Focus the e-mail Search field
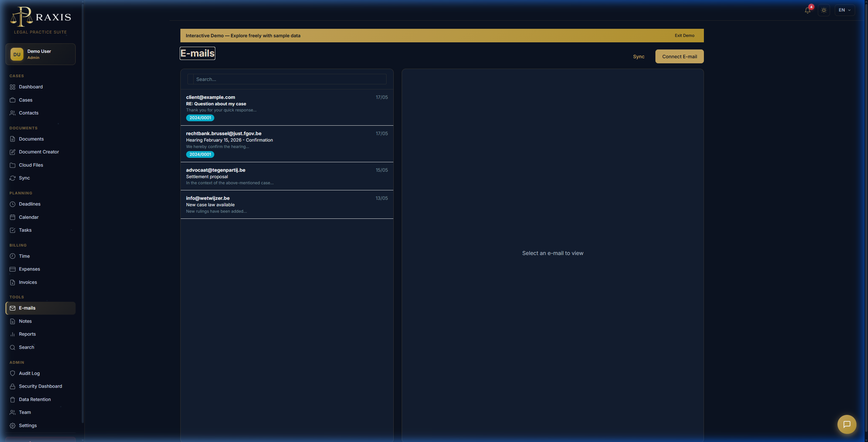The width and height of the screenshot is (868, 442). click(x=287, y=79)
